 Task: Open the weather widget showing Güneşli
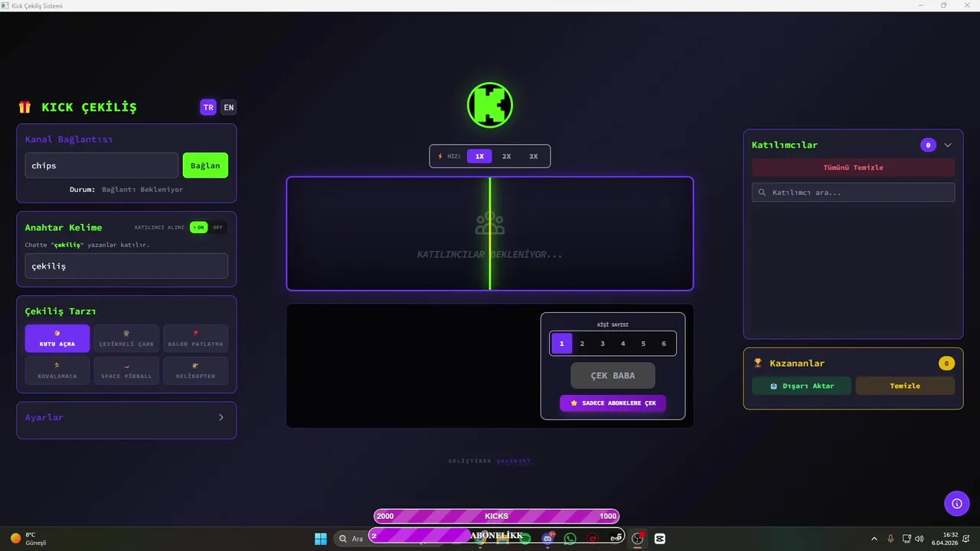(29, 539)
